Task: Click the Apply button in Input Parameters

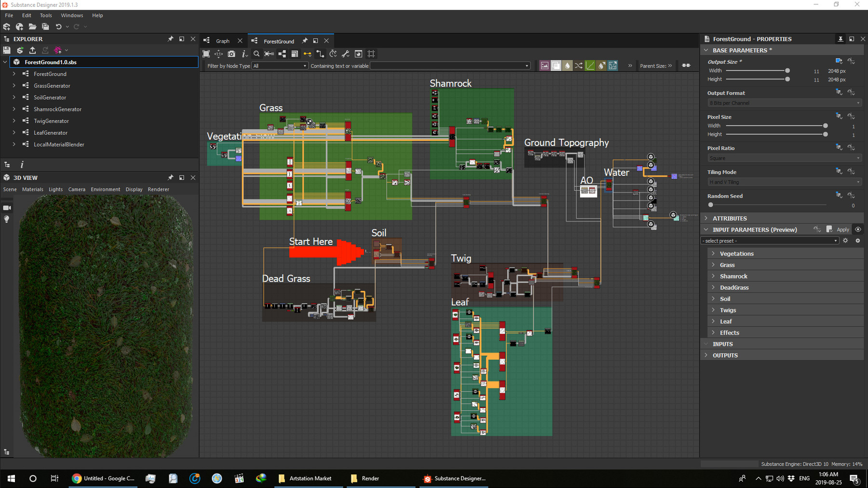Action: coord(842,230)
